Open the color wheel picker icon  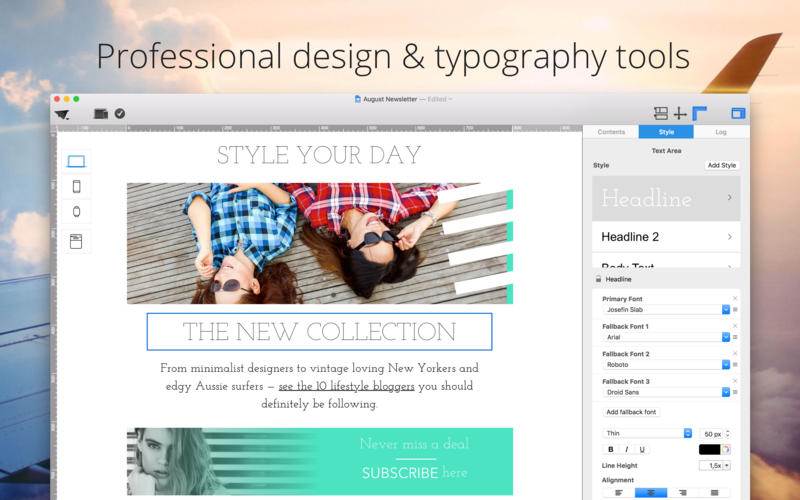pos(726,449)
